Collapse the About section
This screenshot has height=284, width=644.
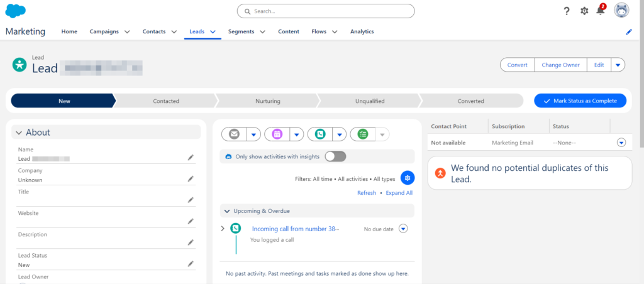click(x=19, y=133)
